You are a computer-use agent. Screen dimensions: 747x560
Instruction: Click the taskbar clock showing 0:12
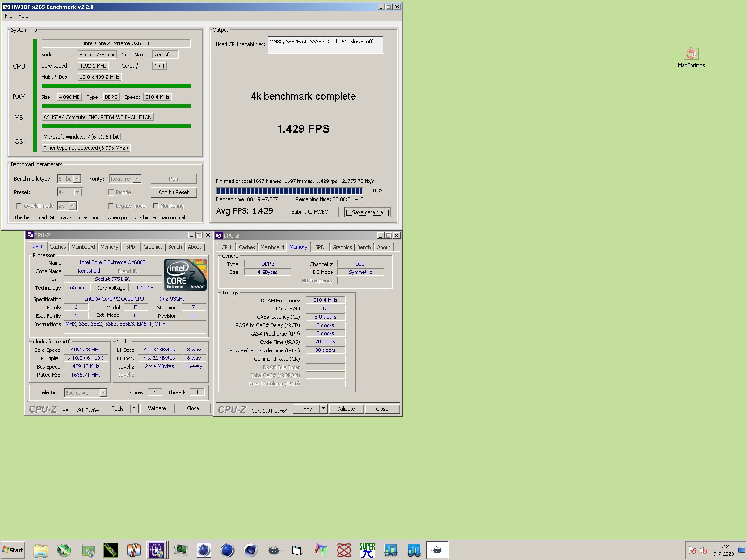click(724, 550)
